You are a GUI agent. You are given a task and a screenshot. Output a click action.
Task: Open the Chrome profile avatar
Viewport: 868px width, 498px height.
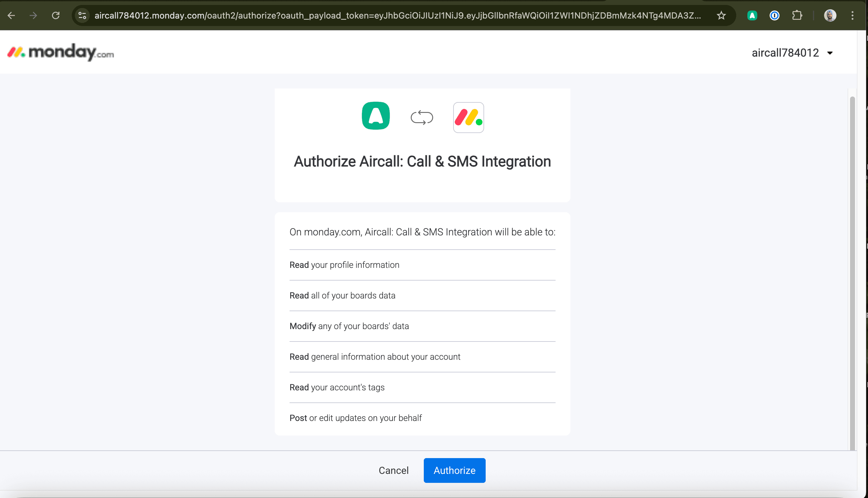pyautogui.click(x=830, y=15)
